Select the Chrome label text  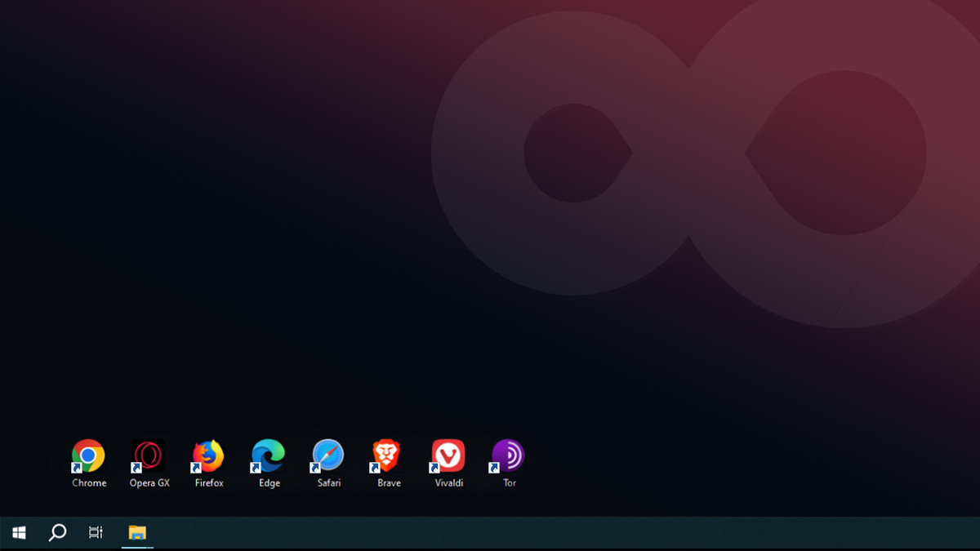pyautogui.click(x=87, y=482)
